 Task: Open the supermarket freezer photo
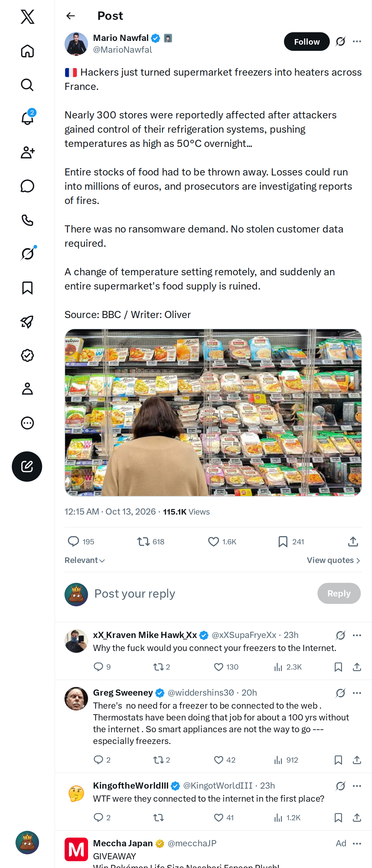[213, 412]
